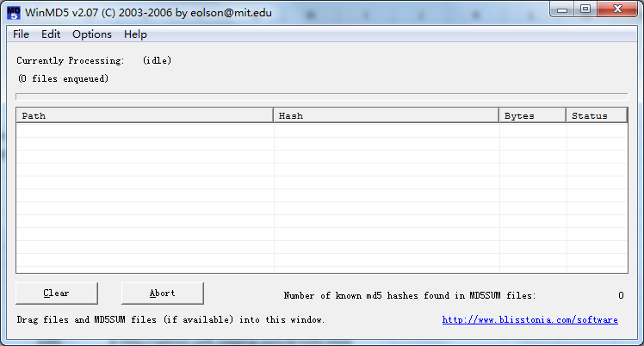Viewport: 644px width, 346px height.
Task: Sort by the Status column header
Action: (597, 115)
